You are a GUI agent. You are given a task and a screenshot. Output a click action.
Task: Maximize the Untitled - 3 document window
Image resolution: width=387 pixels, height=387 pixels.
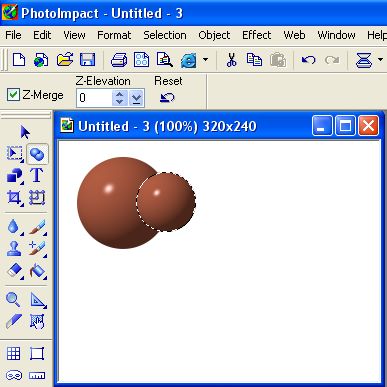tap(345, 126)
